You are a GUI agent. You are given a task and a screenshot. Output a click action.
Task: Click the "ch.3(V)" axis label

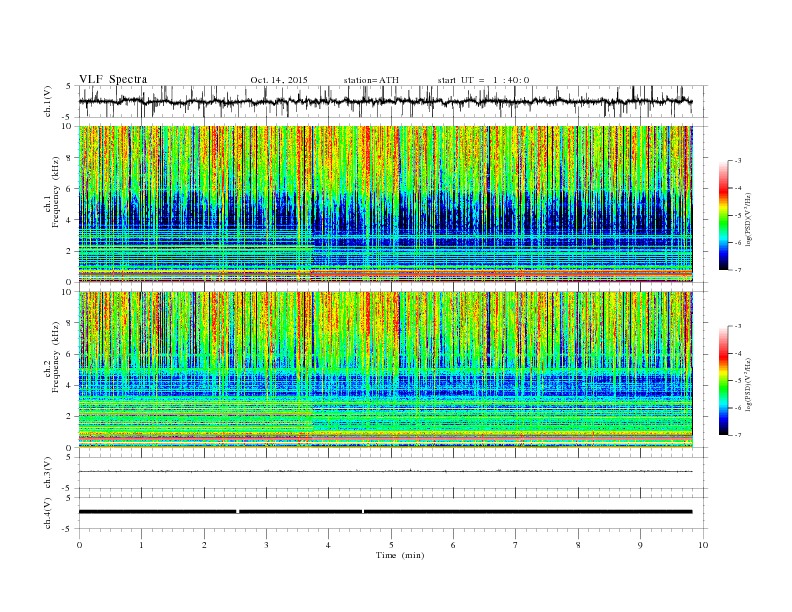(x=48, y=473)
